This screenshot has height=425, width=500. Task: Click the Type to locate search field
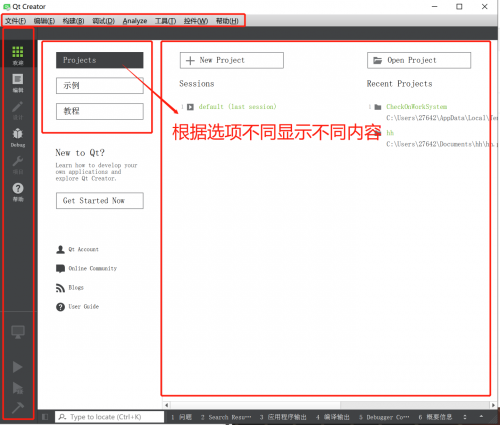click(x=110, y=417)
